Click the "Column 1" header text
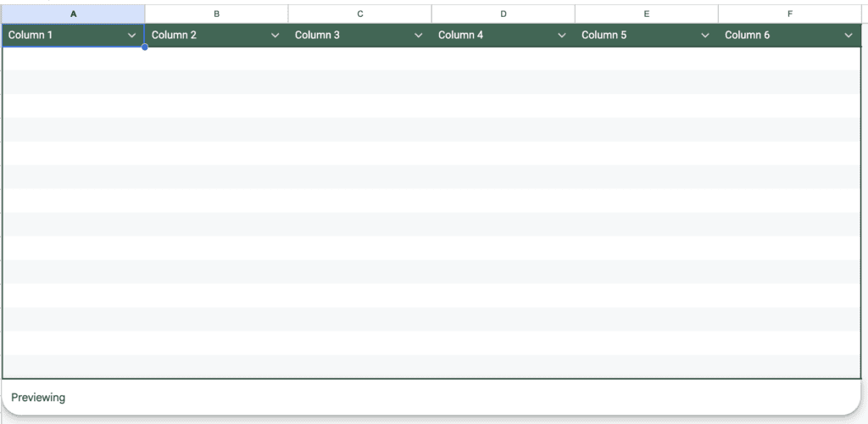The width and height of the screenshot is (868, 424). tap(31, 36)
